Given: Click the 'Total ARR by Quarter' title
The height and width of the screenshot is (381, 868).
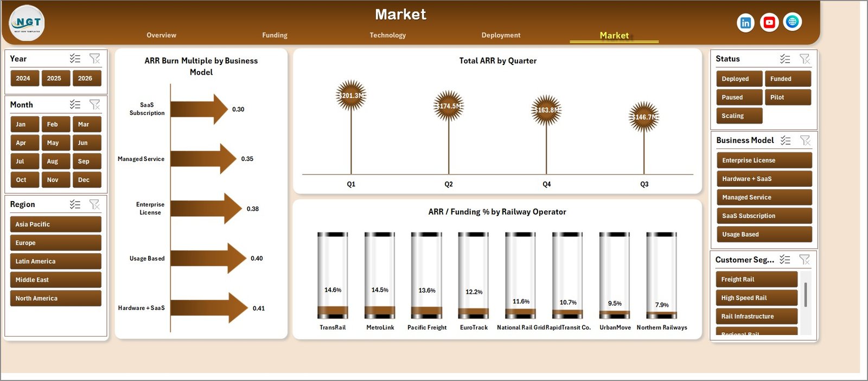Looking at the screenshot, I should pos(497,61).
